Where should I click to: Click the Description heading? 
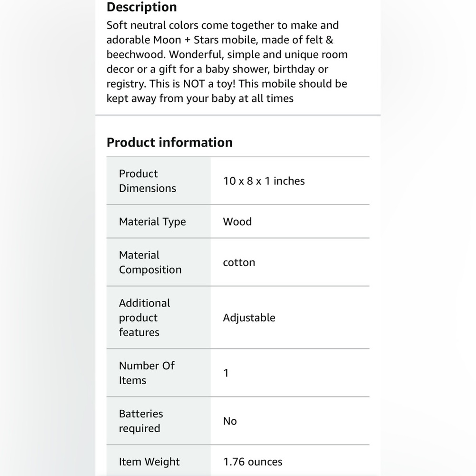pyautogui.click(x=141, y=7)
